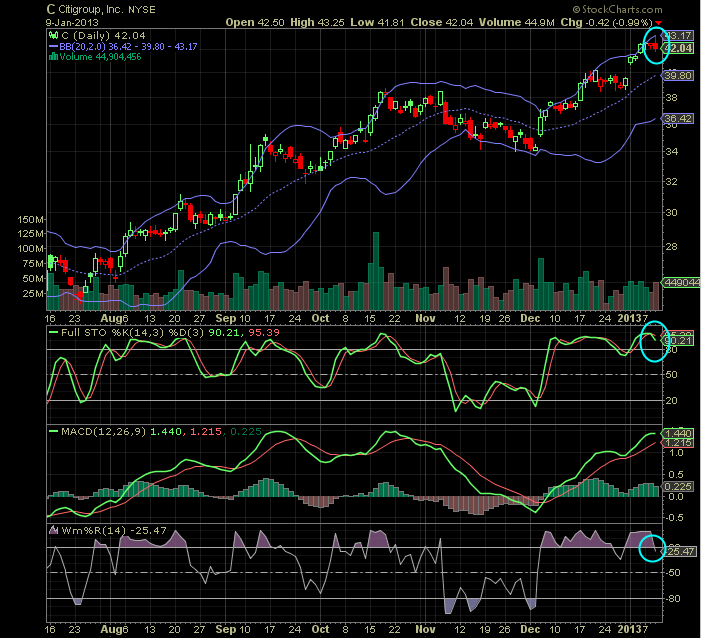The width and height of the screenshot is (701, 638).
Task: Click the Nov label on bottom date axis
Action: (x=425, y=630)
